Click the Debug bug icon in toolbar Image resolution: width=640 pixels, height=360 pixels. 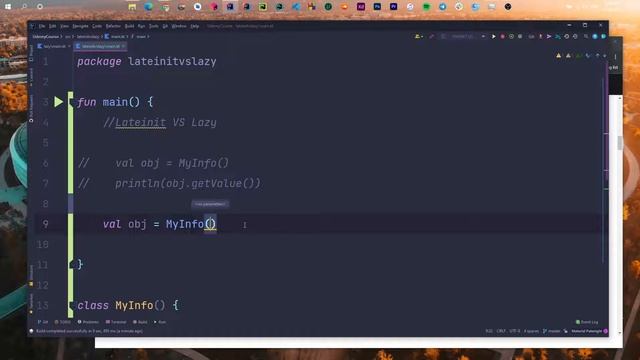tap(502, 37)
